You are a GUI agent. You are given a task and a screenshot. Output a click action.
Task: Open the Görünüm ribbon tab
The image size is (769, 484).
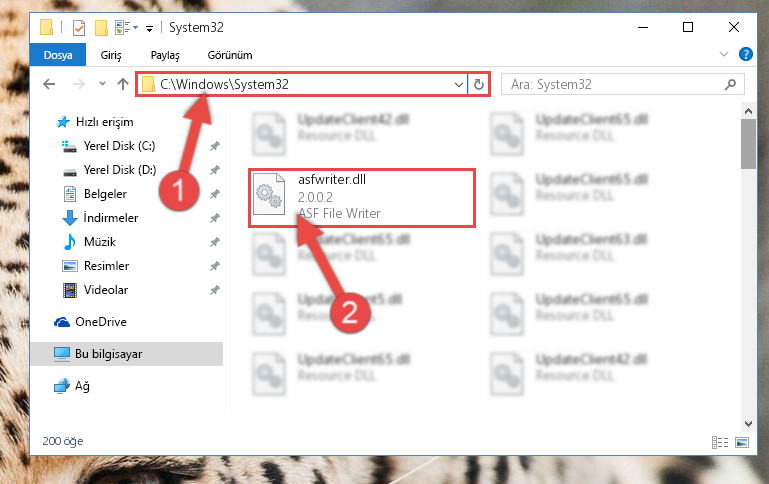point(230,55)
